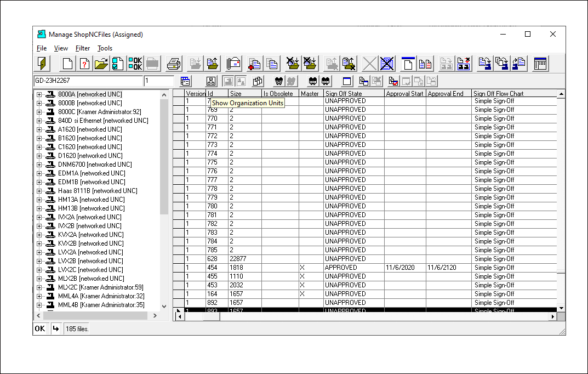Click the two overlapping text documents icon

pyautogui.click(x=271, y=64)
